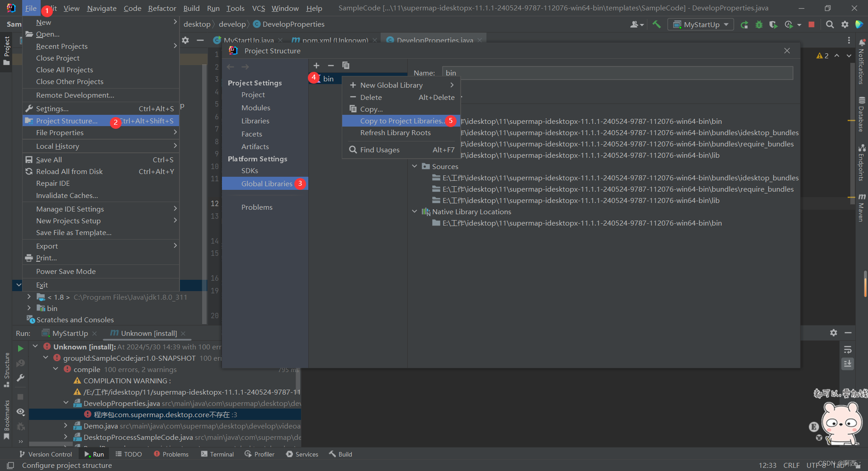Open the Bookmarks side tool window
The image size is (868, 471).
tap(6, 419)
